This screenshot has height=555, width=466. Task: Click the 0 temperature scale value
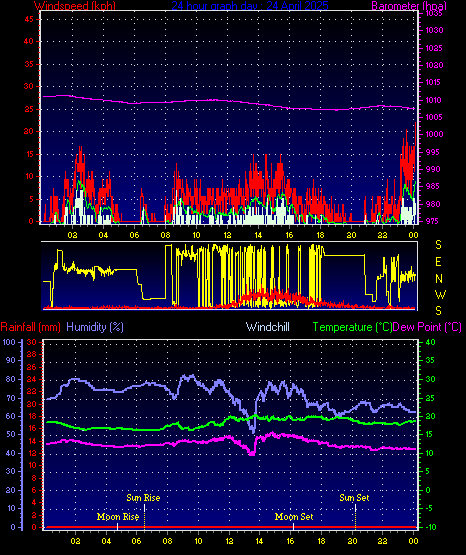[428, 490]
